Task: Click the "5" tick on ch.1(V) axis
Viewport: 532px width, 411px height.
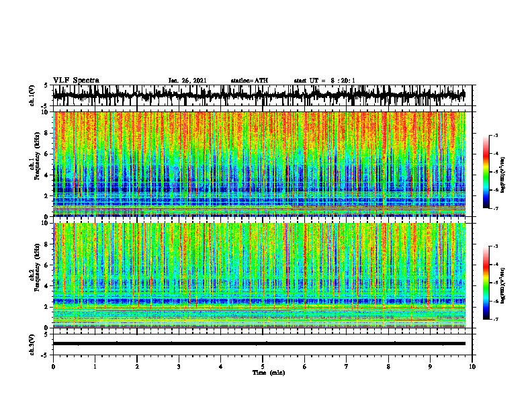Action: click(46, 85)
